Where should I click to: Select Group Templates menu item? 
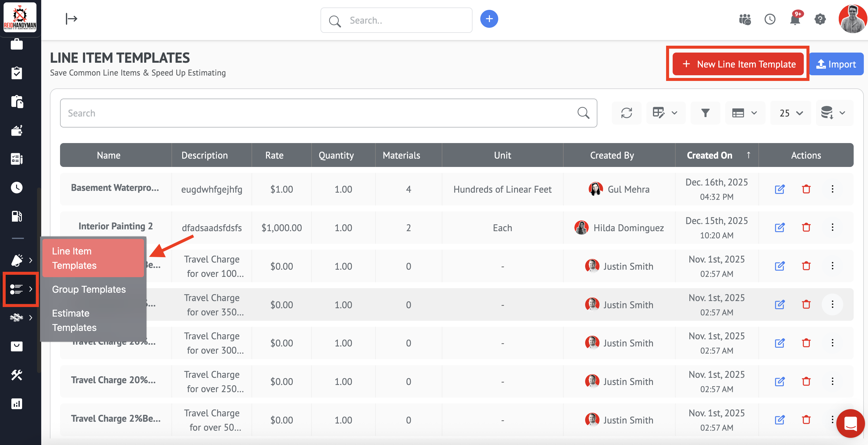pyautogui.click(x=89, y=289)
